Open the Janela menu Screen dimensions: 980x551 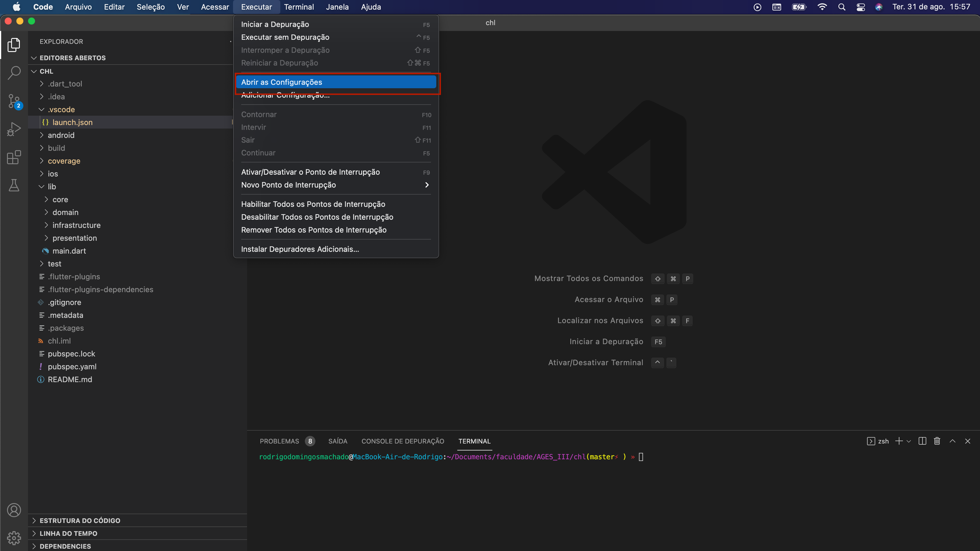(x=337, y=7)
